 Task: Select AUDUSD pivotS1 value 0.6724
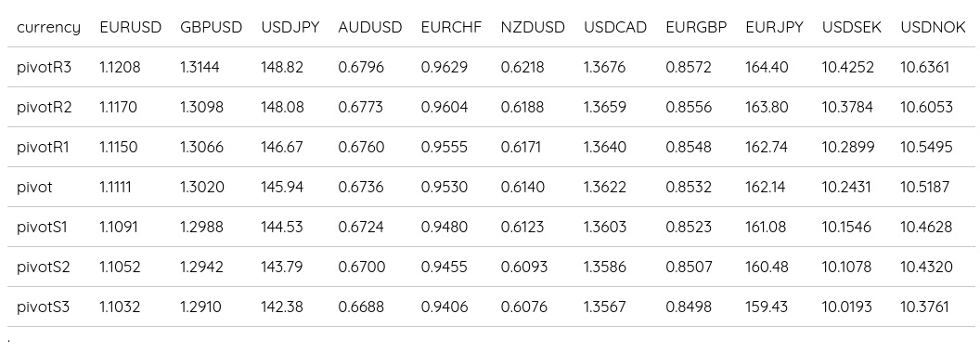click(x=360, y=228)
